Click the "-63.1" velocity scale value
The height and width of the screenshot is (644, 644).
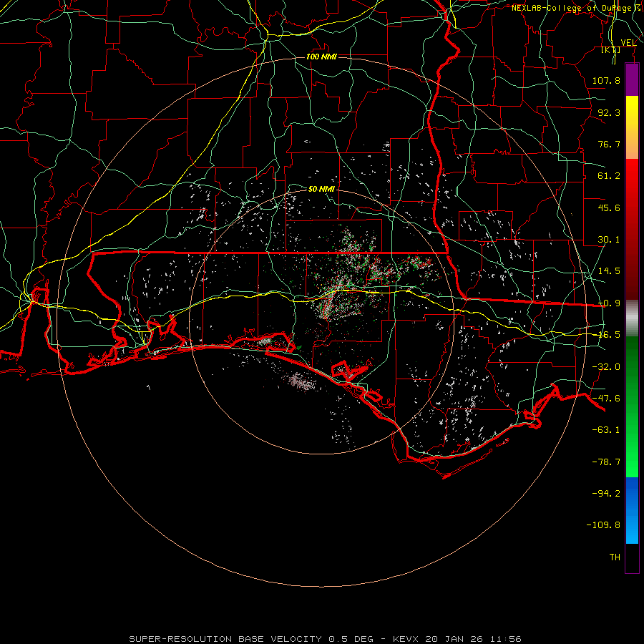coord(606,430)
